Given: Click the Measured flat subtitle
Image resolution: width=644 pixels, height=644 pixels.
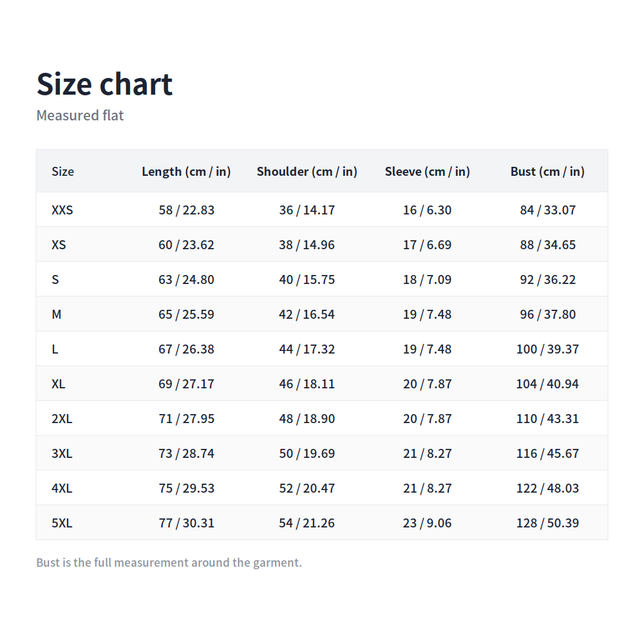Looking at the screenshot, I should (x=80, y=115).
